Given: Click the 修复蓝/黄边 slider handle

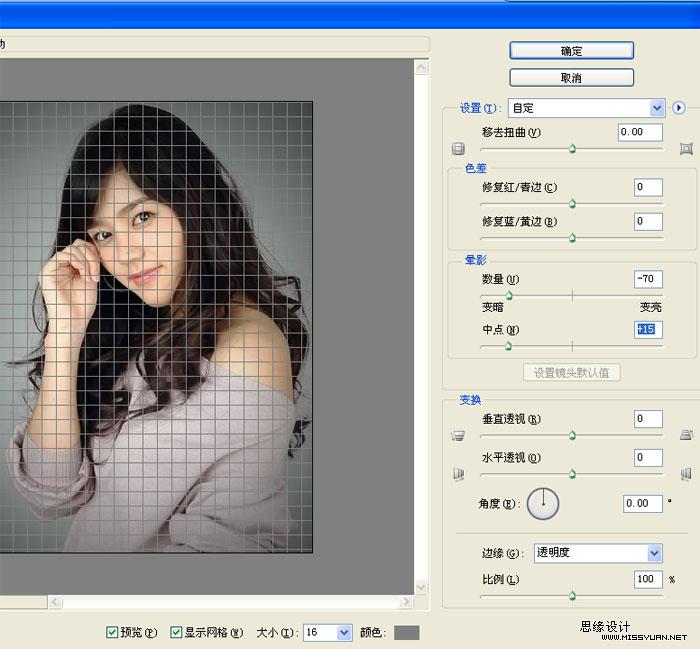Looking at the screenshot, I should 572,238.
